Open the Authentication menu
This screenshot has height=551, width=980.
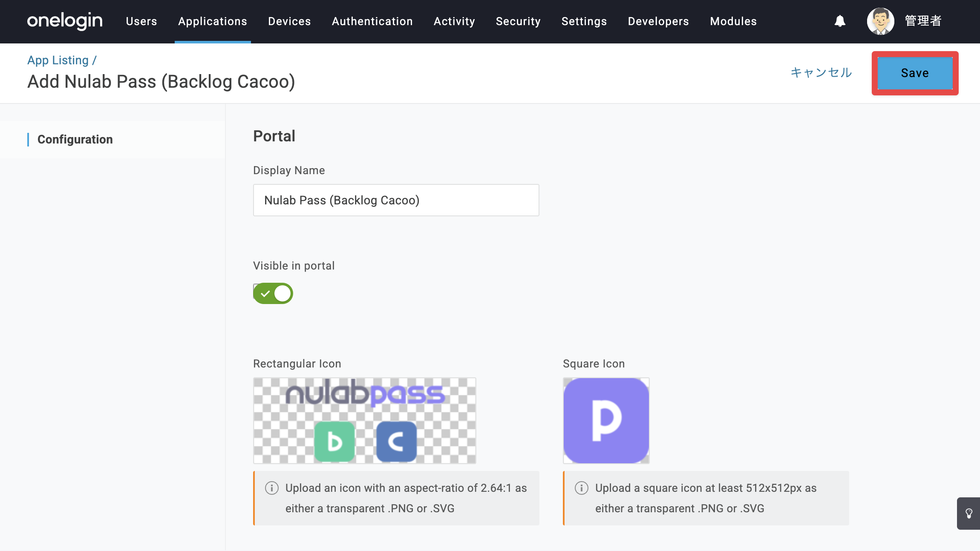(x=372, y=21)
